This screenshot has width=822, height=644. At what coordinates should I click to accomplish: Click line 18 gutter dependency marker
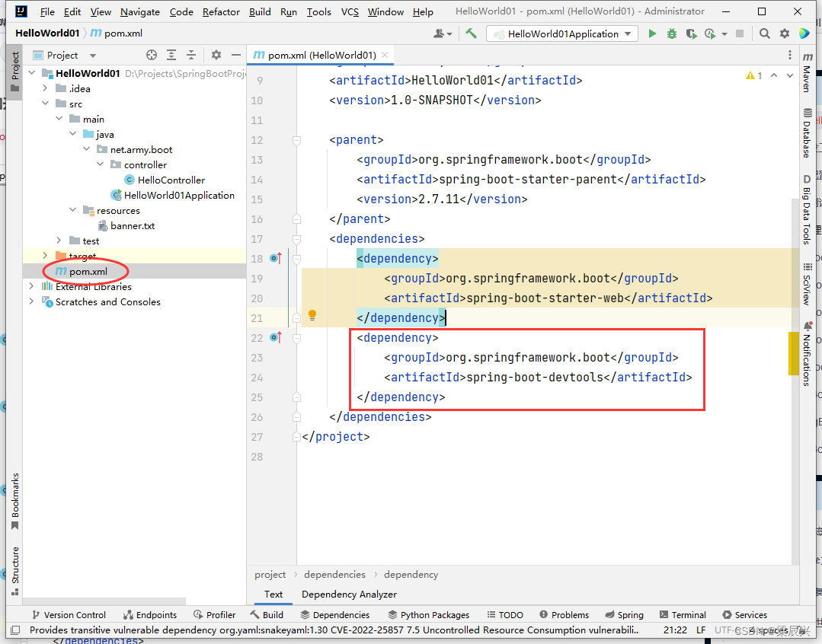click(x=276, y=258)
